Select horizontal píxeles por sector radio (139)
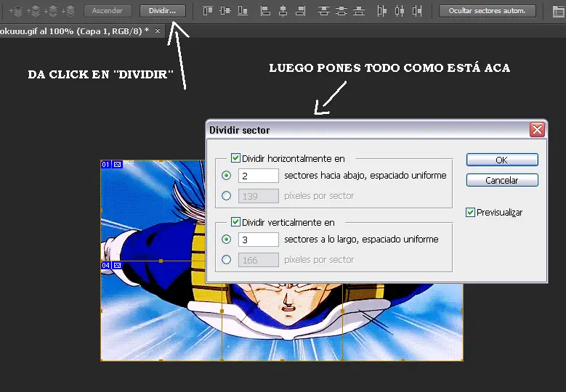 coord(227,195)
